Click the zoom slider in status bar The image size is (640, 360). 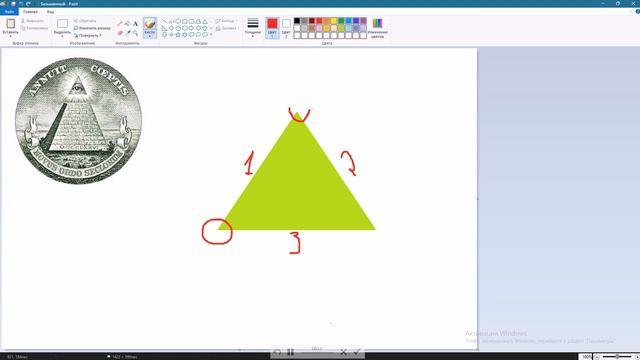pos(617,357)
